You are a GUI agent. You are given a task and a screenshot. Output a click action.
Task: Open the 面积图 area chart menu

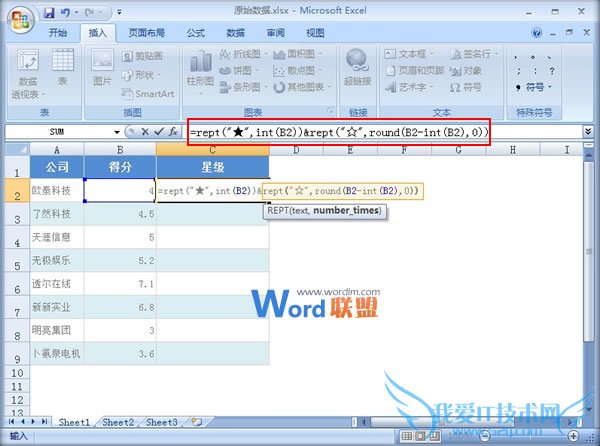(x=298, y=54)
